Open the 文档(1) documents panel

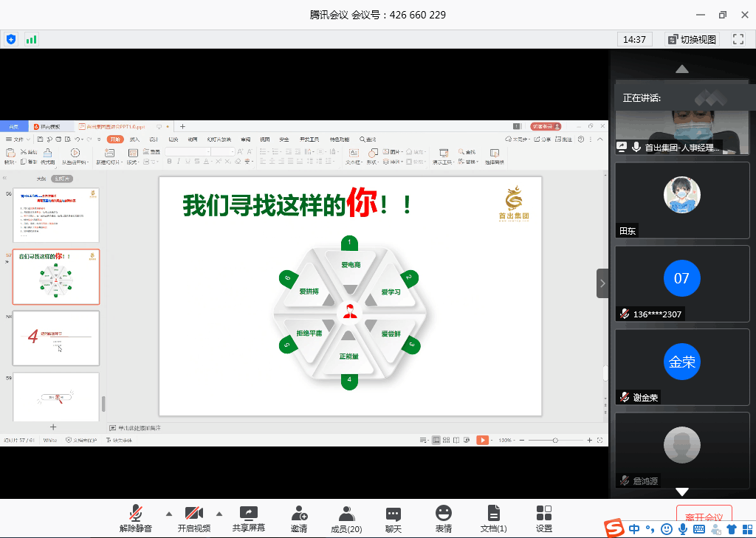pyautogui.click(x=493, y=519)
